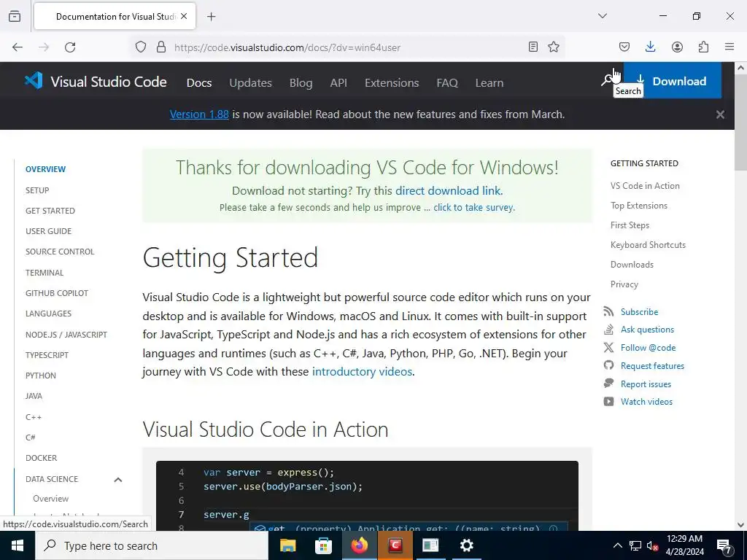Select Python in the left sidebar

41,376
